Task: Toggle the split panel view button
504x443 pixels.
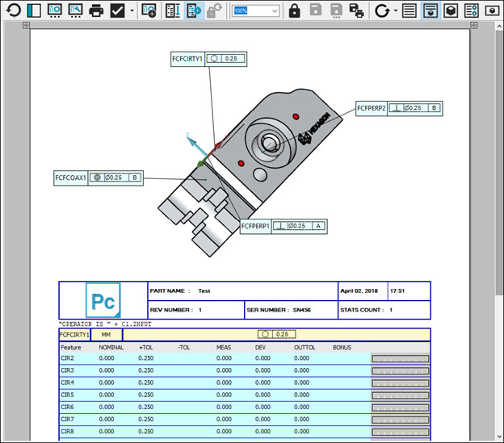Action: (x=33, y=10)
